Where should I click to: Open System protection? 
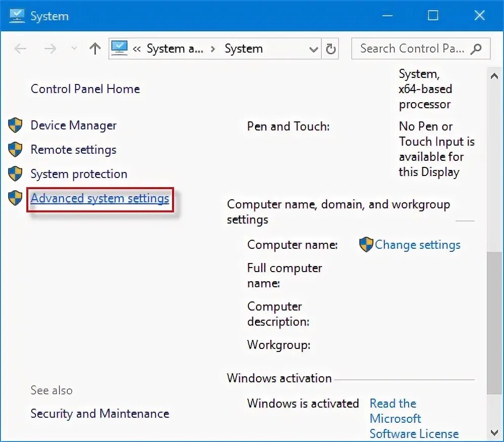tap(79, 174)
